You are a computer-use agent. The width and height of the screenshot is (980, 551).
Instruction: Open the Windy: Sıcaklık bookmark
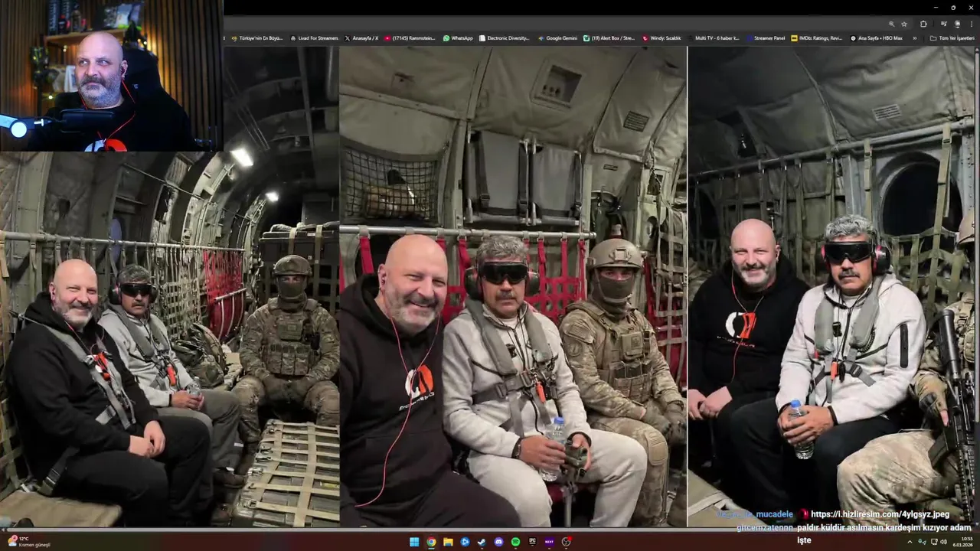(x=661, y=37)
